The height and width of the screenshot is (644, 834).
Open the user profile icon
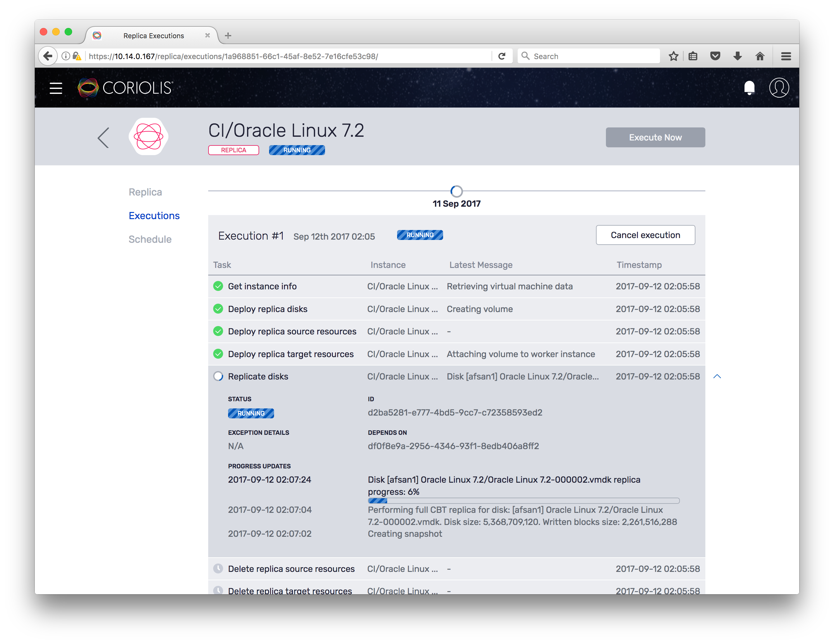click(x=779, y=88)
